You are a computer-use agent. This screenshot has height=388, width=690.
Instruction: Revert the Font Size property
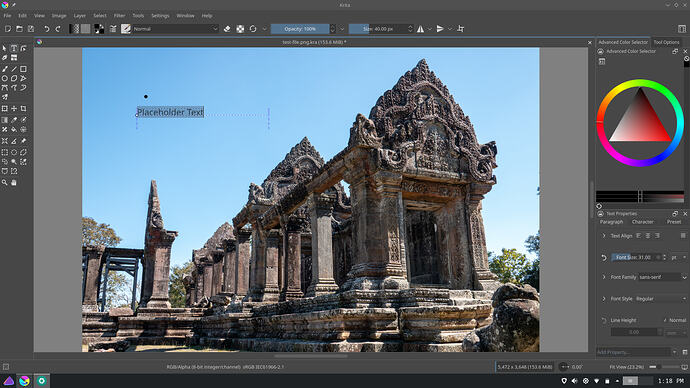604,258
